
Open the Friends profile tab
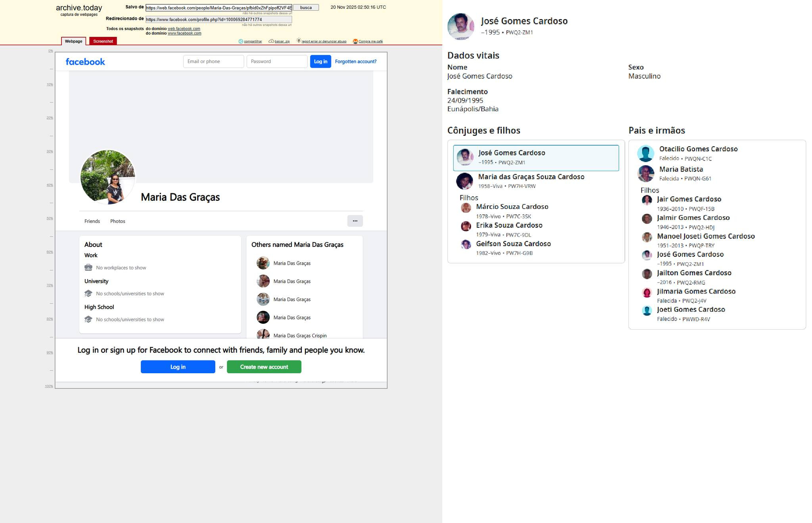pos(92,221)
